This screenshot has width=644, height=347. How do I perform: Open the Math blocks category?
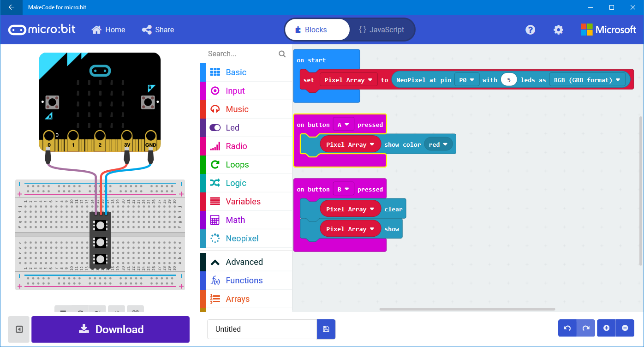pos(246,220)
